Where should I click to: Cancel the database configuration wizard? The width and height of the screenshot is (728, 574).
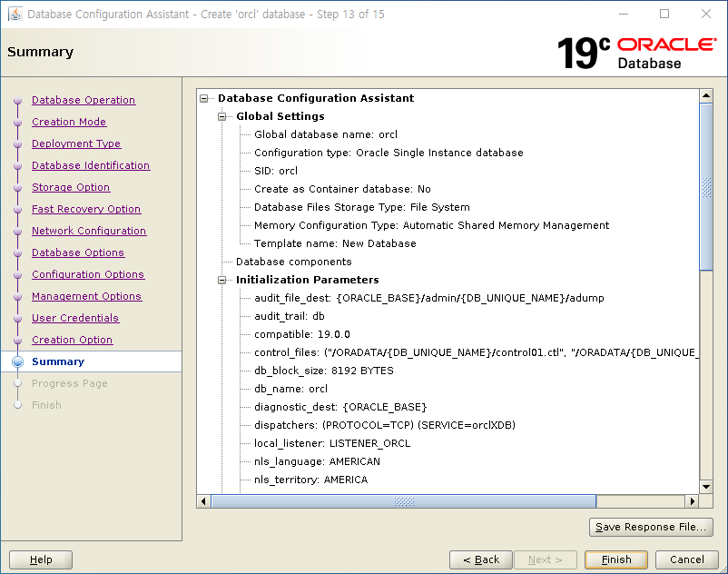686,559
